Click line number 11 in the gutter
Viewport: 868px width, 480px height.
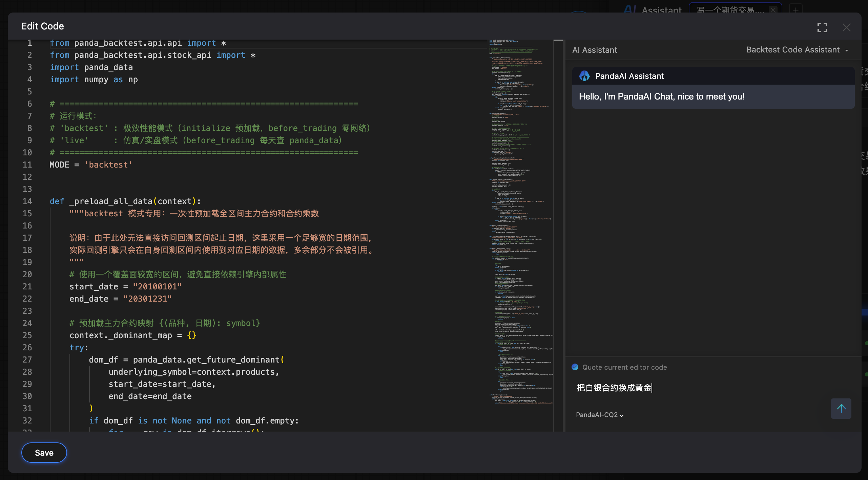27,165
